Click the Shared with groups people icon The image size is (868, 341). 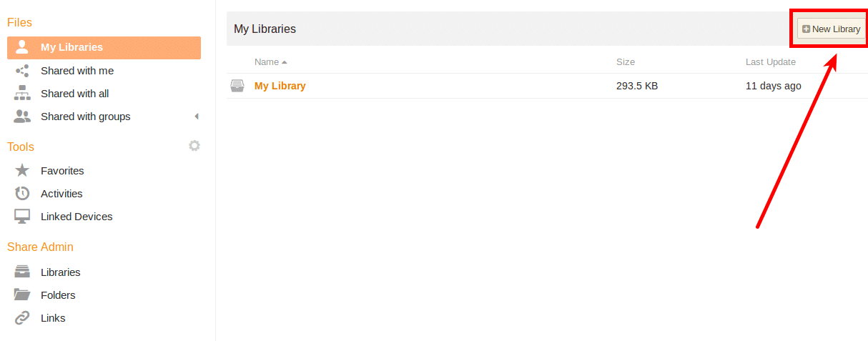tap(22, 117)
